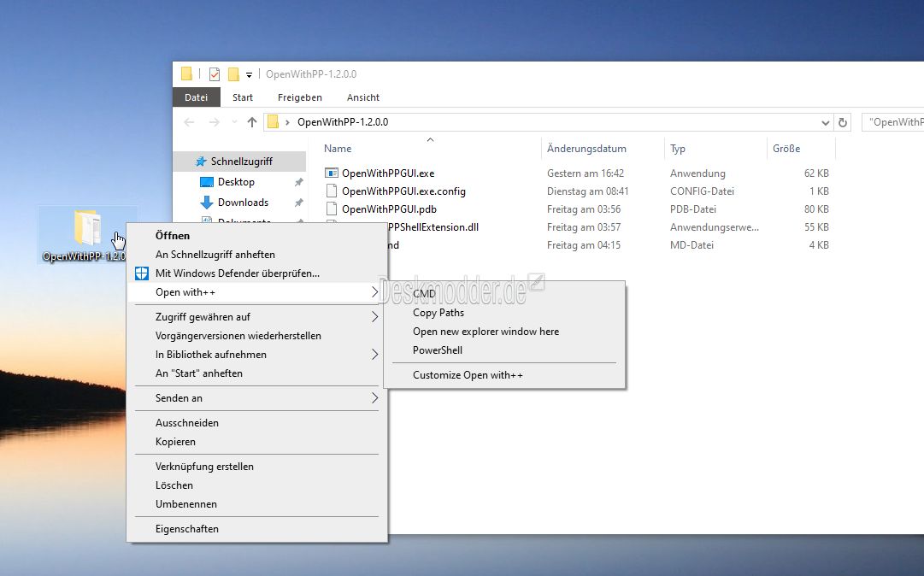Open Eigenschaften from context menu
This screenshot has height=576, width=924.
click(257, 529)
